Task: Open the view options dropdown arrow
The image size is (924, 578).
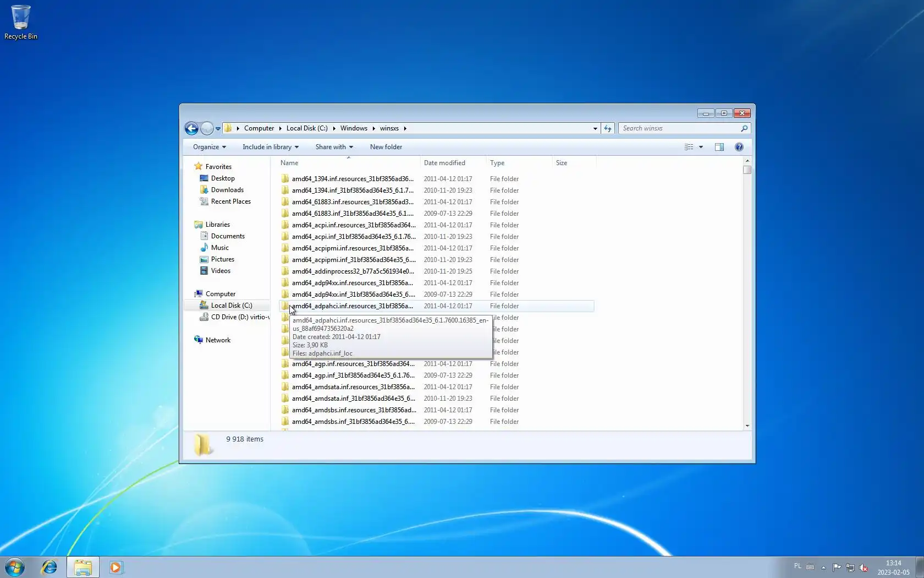Action: (x=701, y=147)
